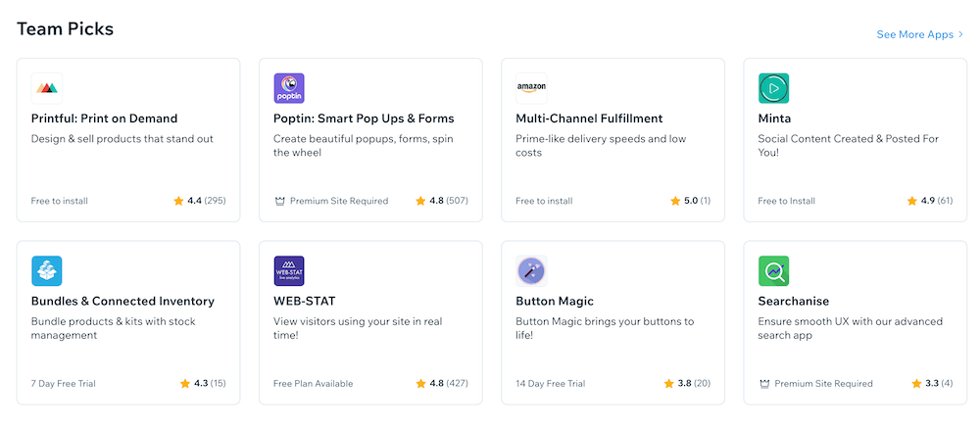Click the Minta app icon

[x=773, y=88]
